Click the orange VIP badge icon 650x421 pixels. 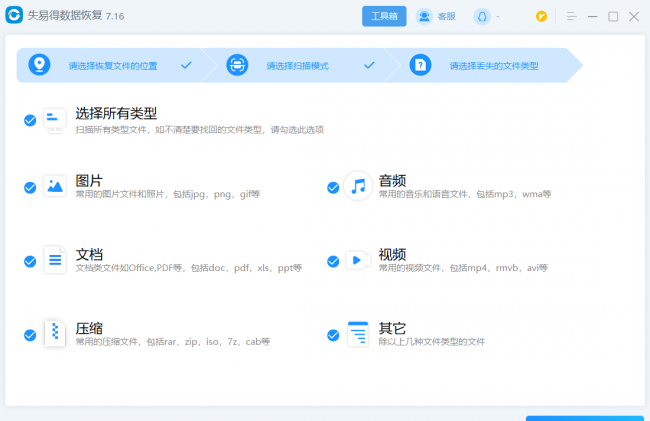pyautogui.click(x=541, y=17)
